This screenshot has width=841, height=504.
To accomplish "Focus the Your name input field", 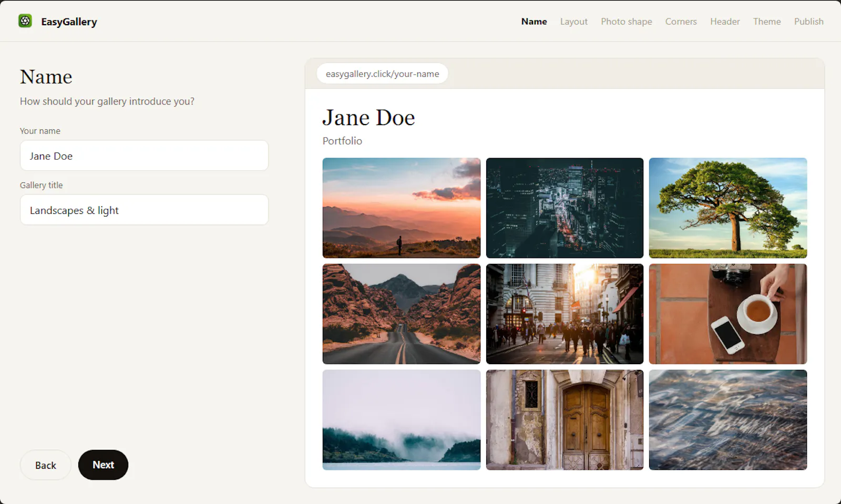I will click(x=144, y=156).
